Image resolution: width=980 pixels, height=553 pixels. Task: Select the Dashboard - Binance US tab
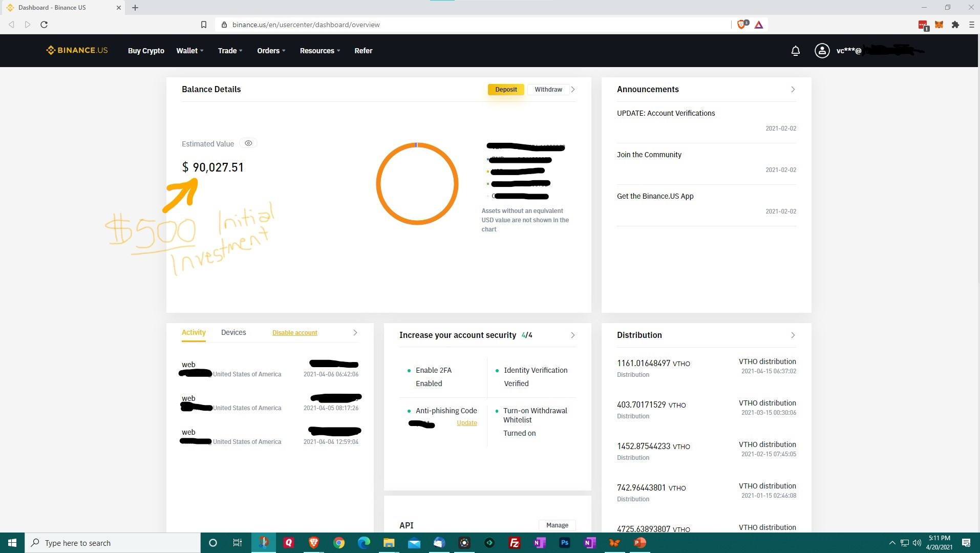62,8
